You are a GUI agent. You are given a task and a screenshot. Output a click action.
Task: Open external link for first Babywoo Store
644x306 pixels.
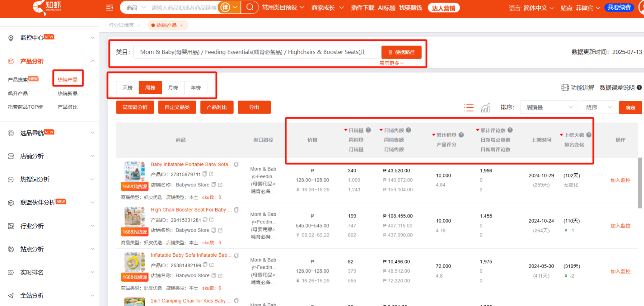[220, 185]
